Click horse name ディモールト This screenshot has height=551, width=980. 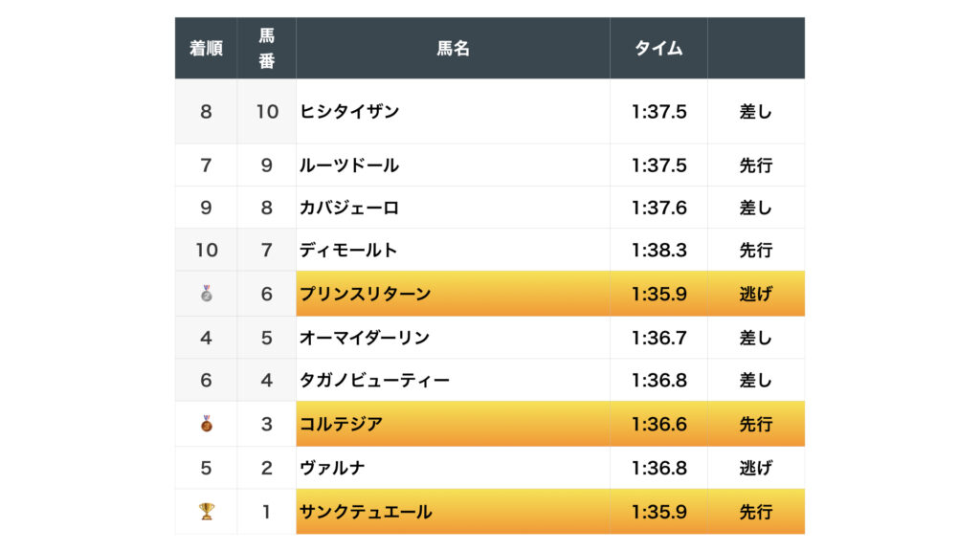coord(348,251)
